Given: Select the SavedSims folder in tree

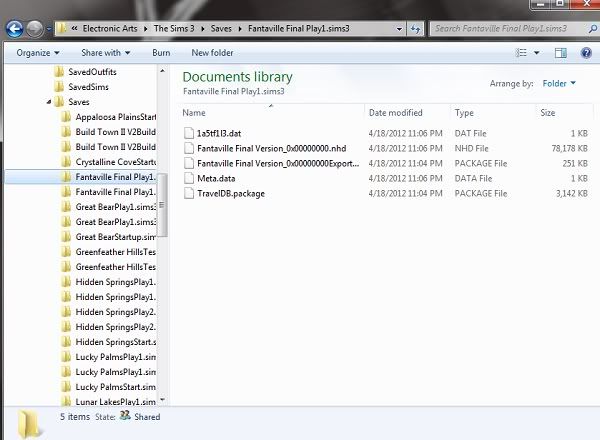Looking at the screenshot, I should (88, 87).
